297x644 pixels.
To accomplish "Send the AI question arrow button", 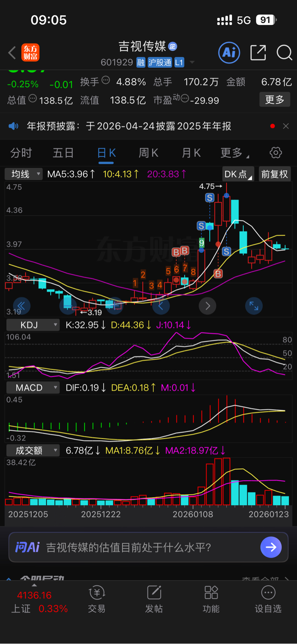I will coord(271,547).
